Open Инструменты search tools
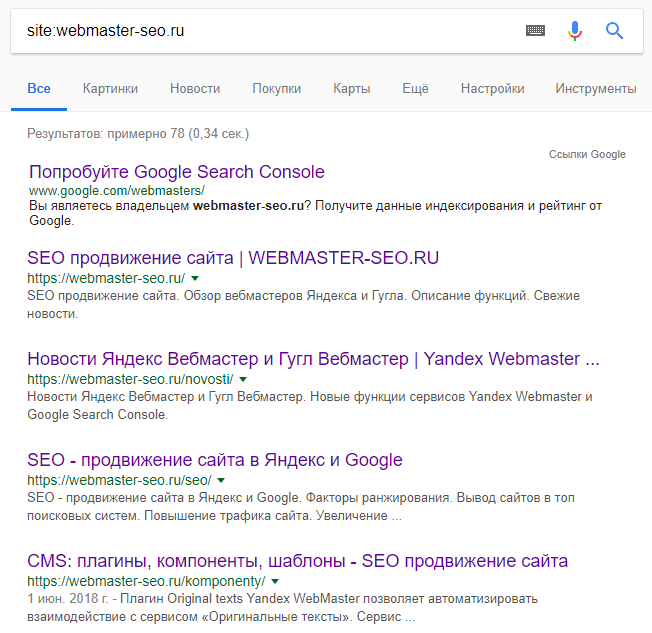This screenshot has height=633, width=652. [595, 88]
